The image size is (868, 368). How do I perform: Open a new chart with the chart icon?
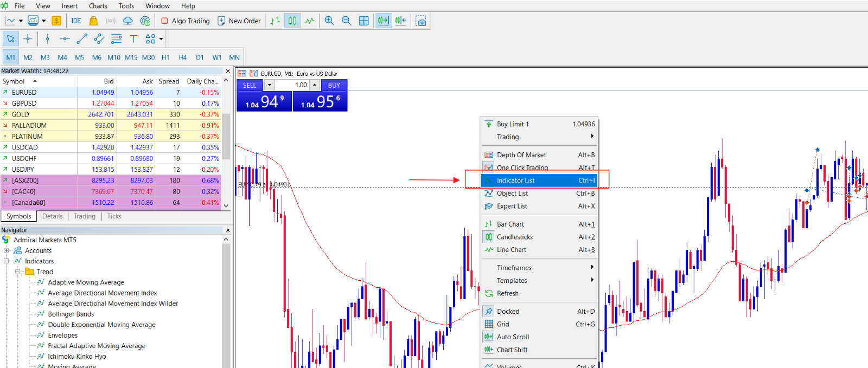(10, 21)
